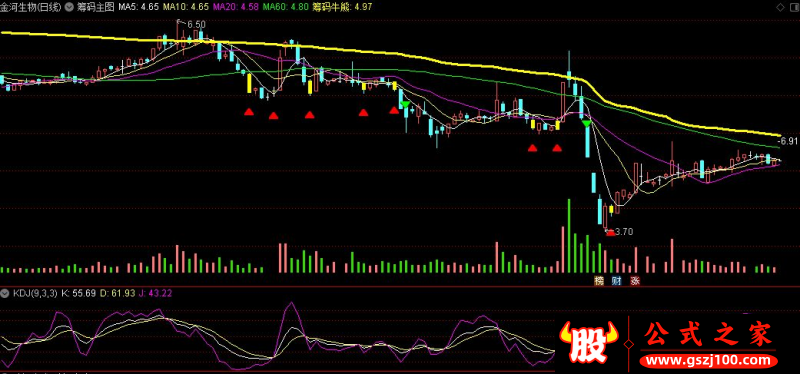Toggle the MA20 purple line label
The image size is (800, 374).
(235, 7)
